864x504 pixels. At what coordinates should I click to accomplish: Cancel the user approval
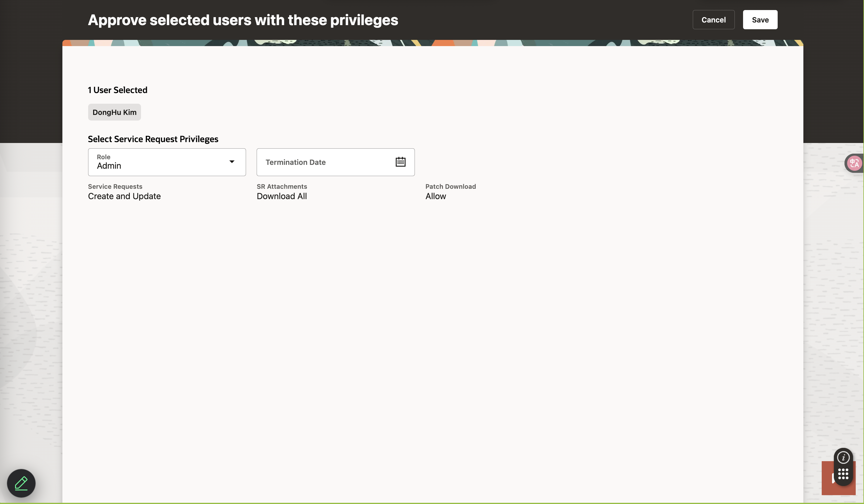click(713, 19)
